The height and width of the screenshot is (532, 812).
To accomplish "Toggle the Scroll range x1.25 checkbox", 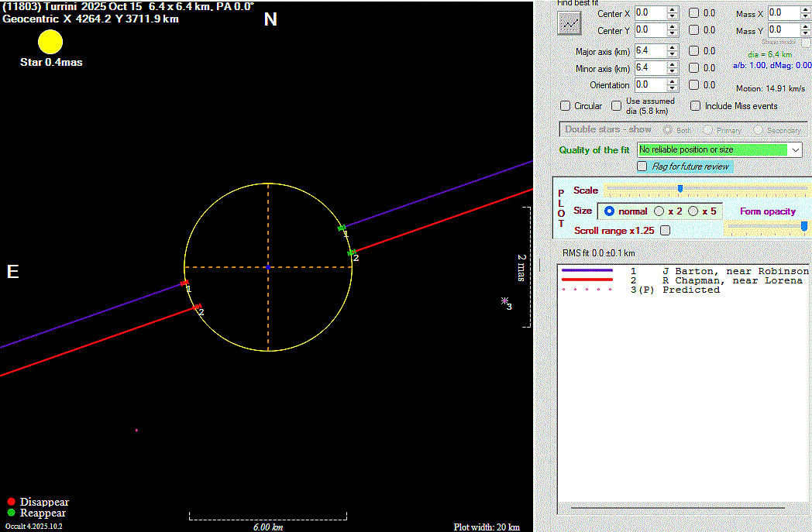I will point(665,231).
